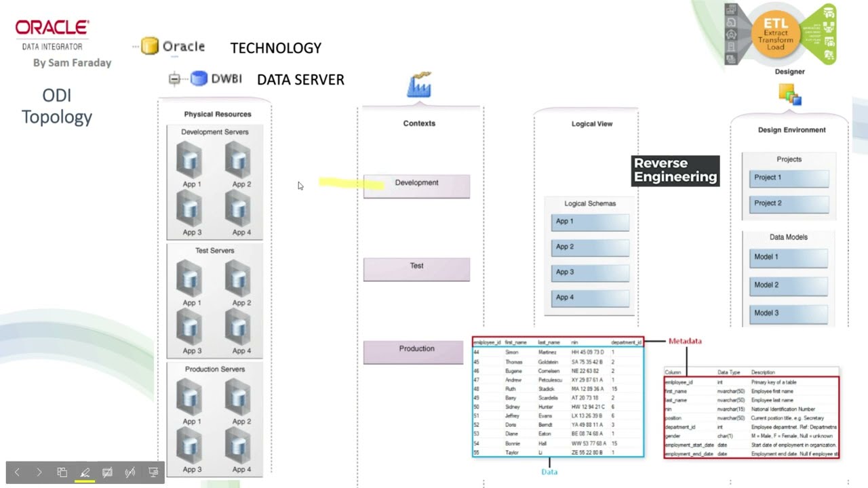Click the ETL Extract Transform Load graphic

pyautogui.click(x=781, y=33)
